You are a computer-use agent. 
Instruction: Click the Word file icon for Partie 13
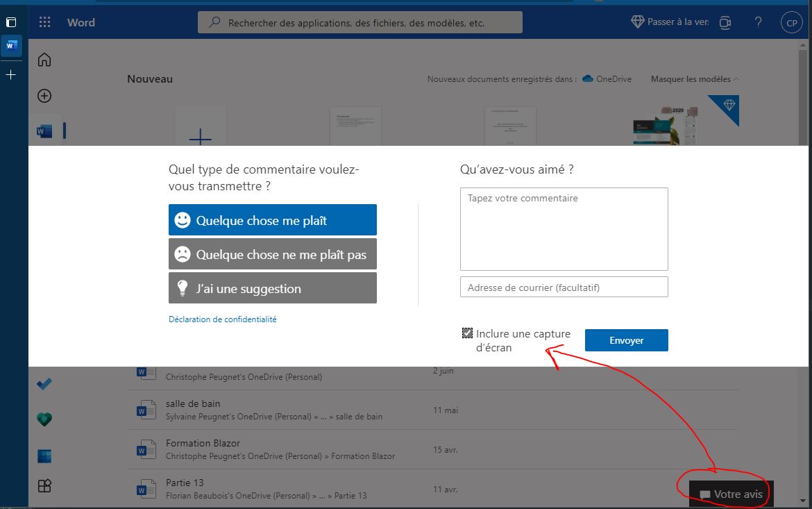146,489
